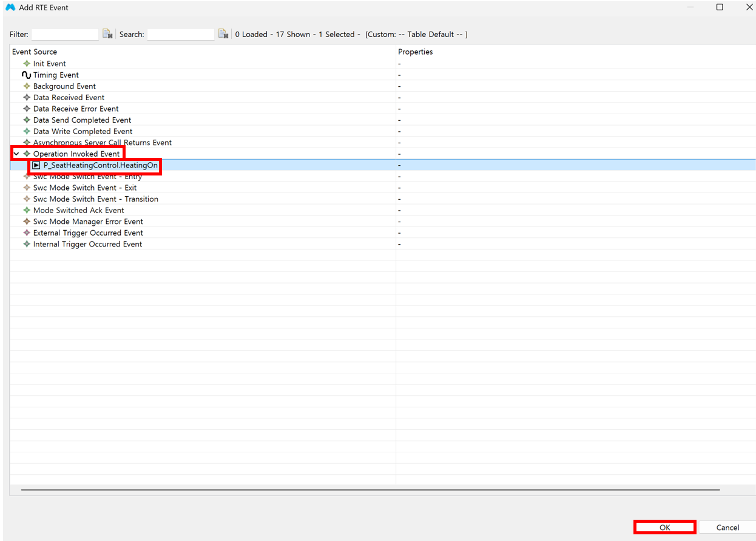The width and height of the screenshot is (756, 541).
Task: Click the Properties column header
Action: (x=576, y=52)
